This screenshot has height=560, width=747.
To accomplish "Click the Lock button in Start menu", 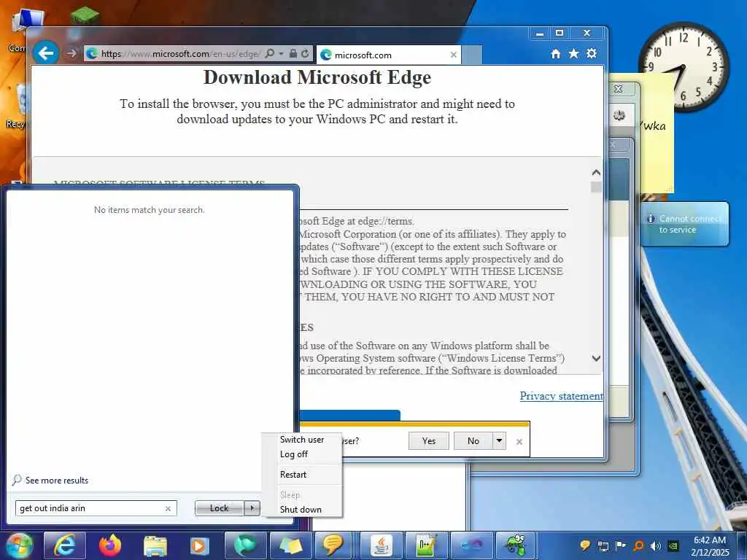I will (219, 508).
